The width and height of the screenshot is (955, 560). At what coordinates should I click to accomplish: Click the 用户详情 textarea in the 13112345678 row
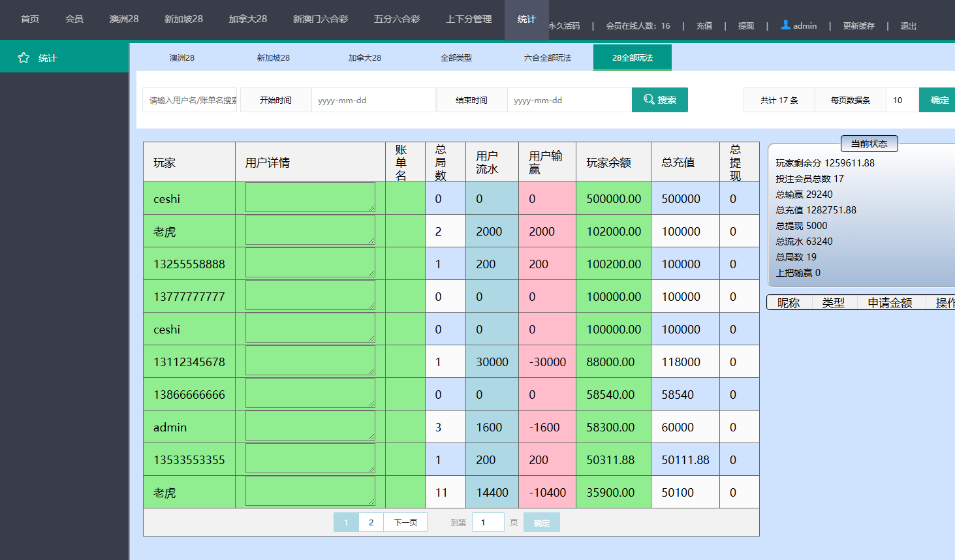(310, 360)
